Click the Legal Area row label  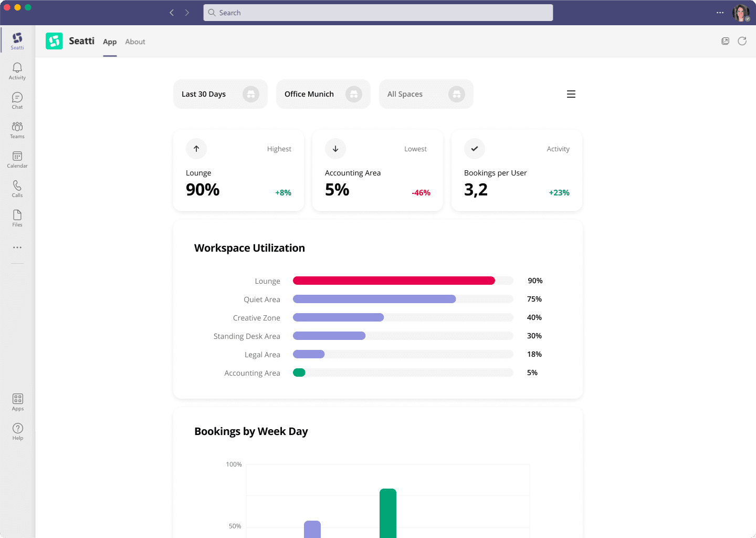pyautogui.click(x=262, y=355)
